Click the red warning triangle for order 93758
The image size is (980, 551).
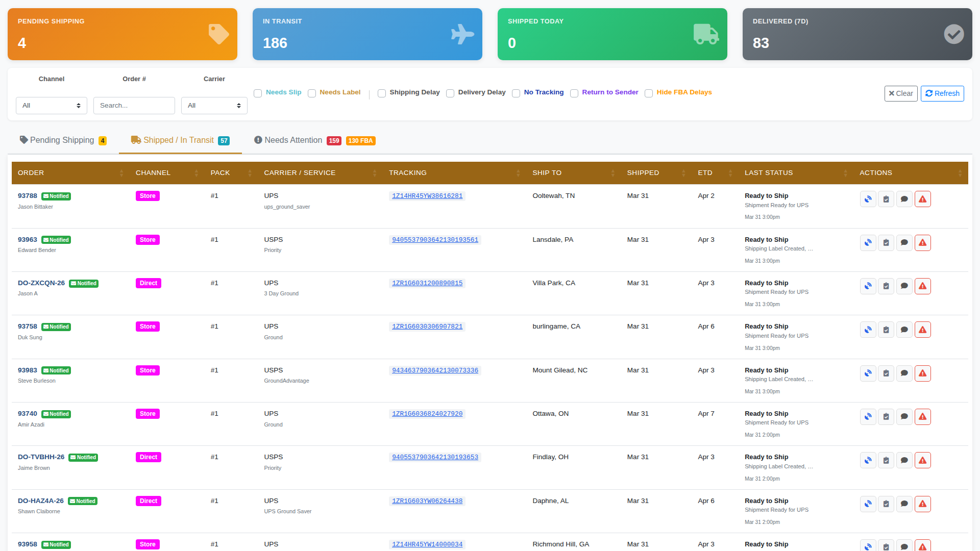click(922, 329)
